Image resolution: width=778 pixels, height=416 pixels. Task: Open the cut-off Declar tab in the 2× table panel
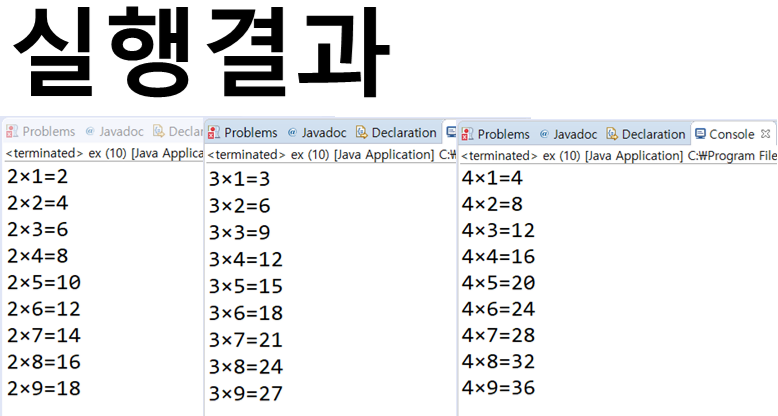pyautogui.click(x=178, y=132)
